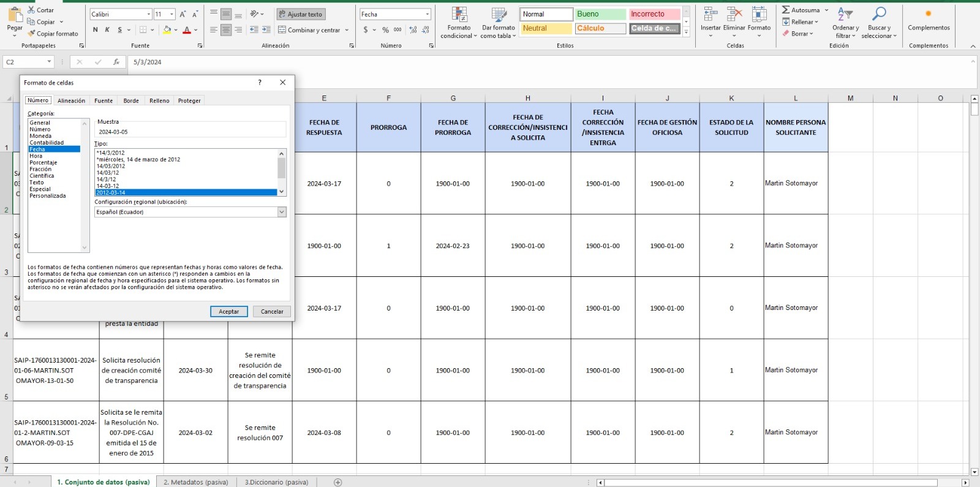Click the Cortar scissors icon

32,10
